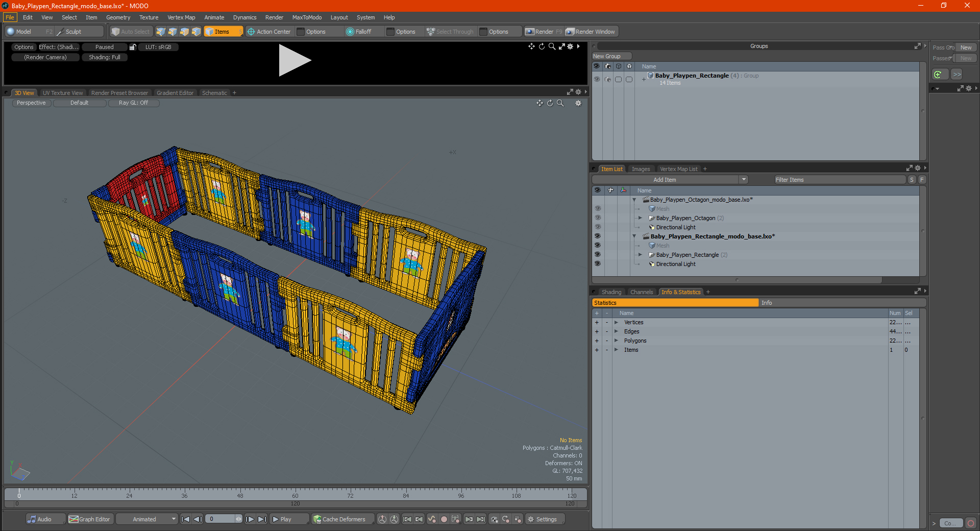Open the Animated dropdown
Viewport: 980px width, 531px height.
pyautogui.click(x=147, y=519)
